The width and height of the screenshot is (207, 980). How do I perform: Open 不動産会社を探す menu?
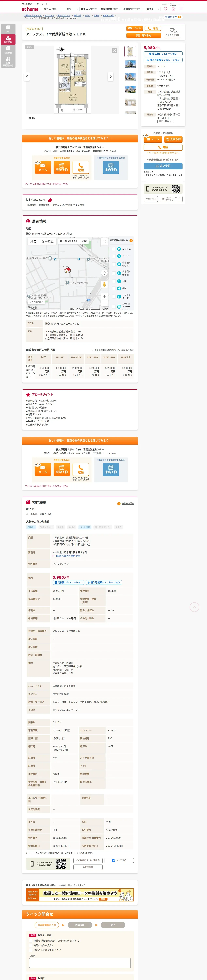click(x=131, y=9)
